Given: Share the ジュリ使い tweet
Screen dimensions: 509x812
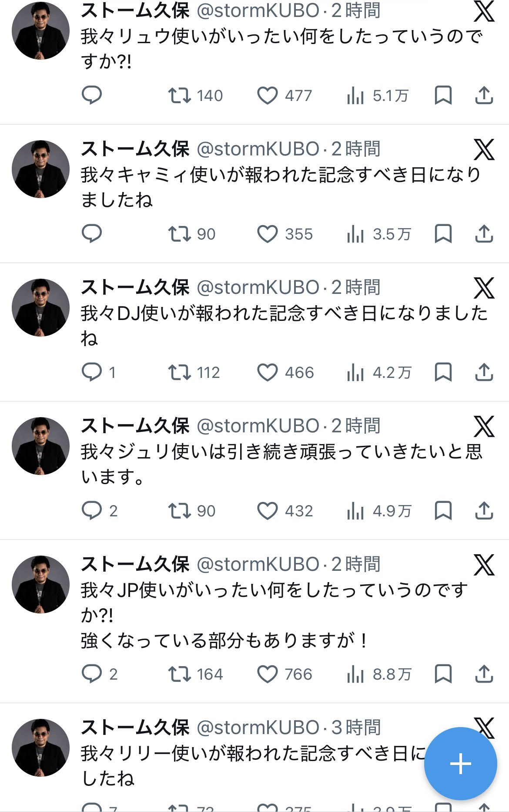Looking at the screenshot, I should click(484, 511).
